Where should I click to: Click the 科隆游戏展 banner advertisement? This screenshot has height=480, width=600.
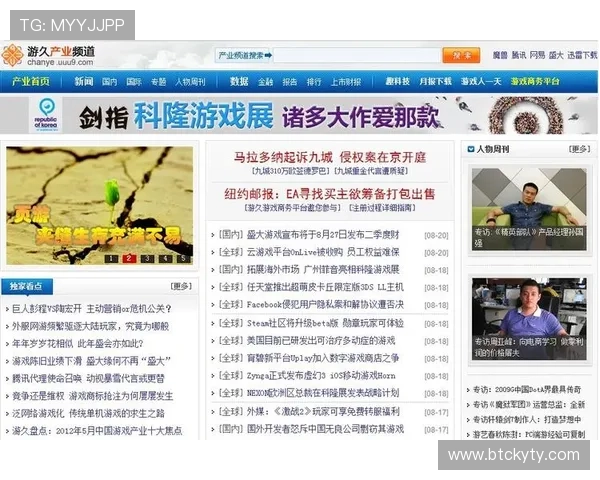298,115
